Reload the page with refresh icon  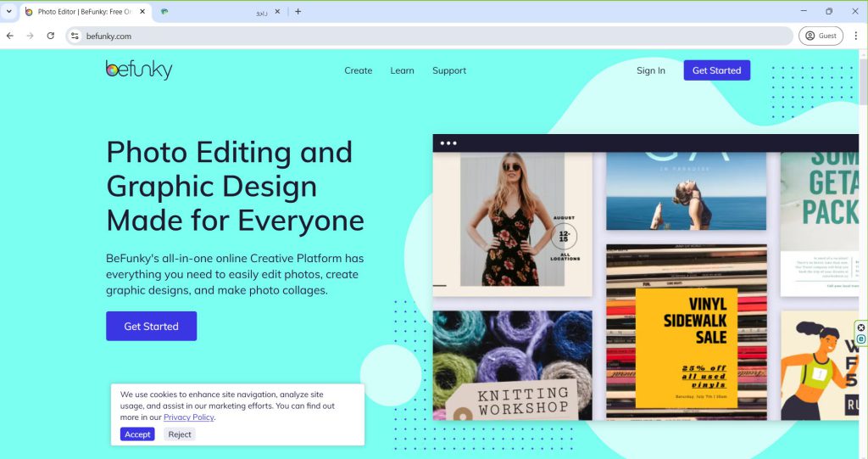50,36
